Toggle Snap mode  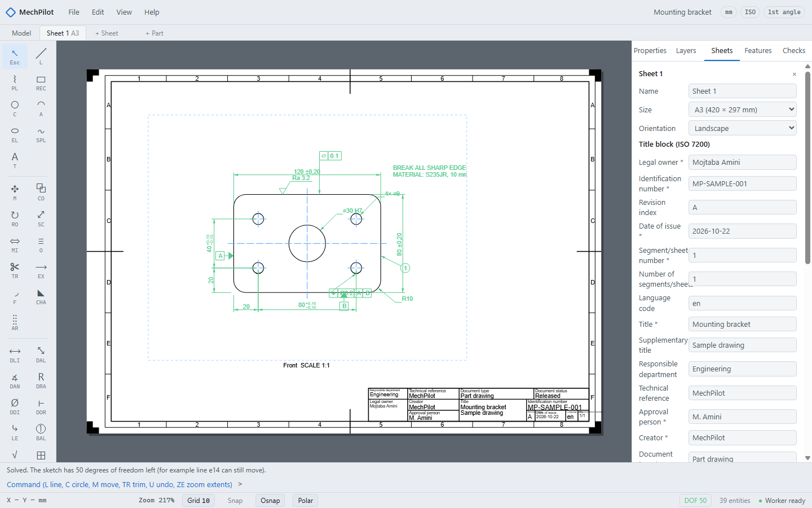[235, 501]
